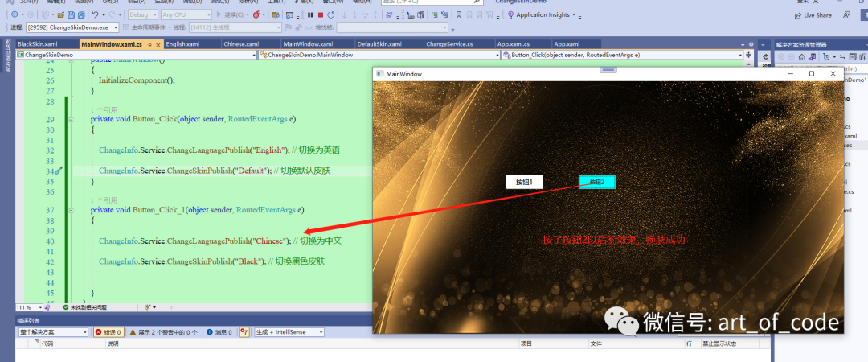The height and width of the screenshot is (362, 868).
Task: Toggle the Messages 0 filter button
Action: 219,332
